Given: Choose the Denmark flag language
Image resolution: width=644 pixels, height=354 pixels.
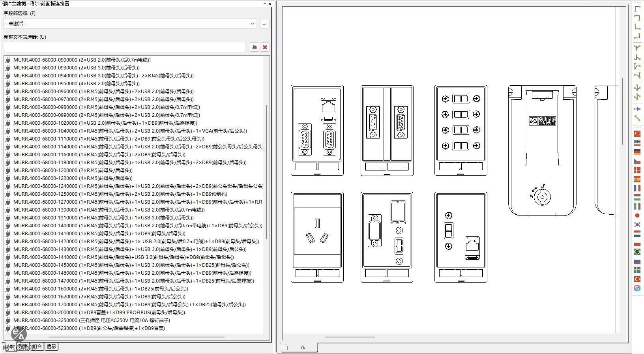Looking at the screenshot, I should [637, 170].
